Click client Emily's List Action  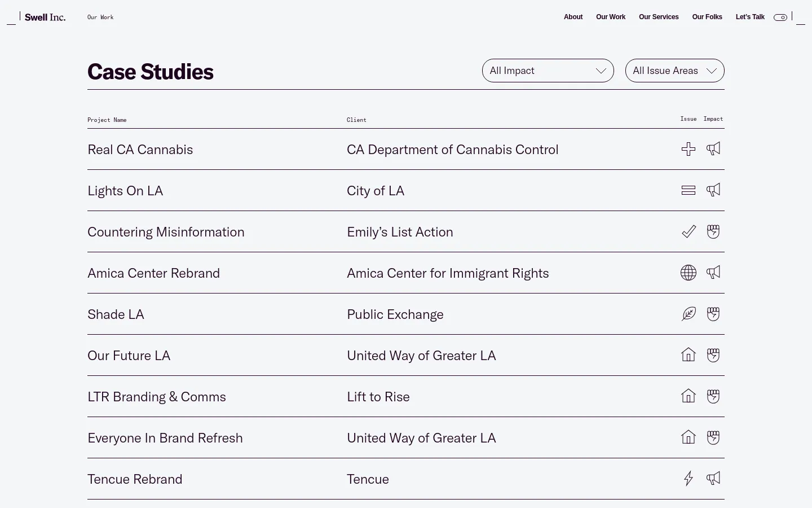click(x=400, y=232)
